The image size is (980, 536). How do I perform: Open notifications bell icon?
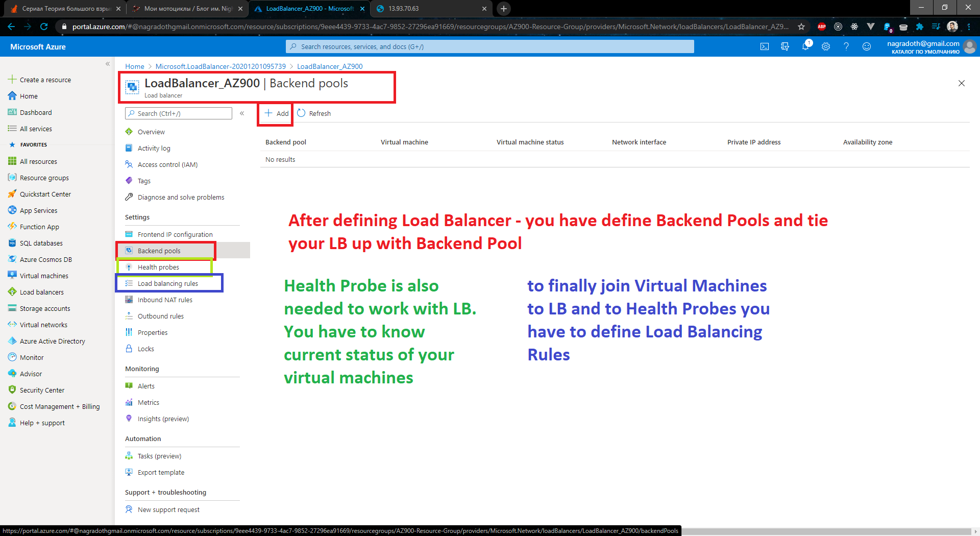coord(805,46)
